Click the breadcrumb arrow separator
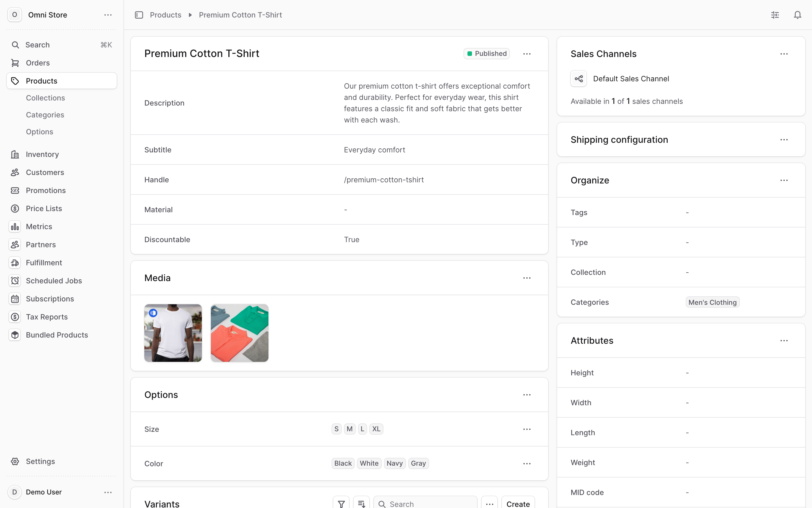 (190, 15)
